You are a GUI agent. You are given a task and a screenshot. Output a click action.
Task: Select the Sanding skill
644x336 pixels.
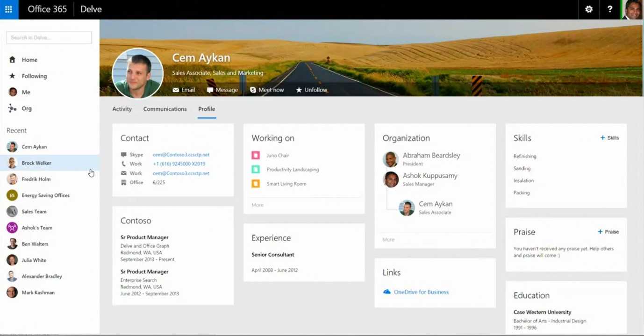(x=522, y=169)
